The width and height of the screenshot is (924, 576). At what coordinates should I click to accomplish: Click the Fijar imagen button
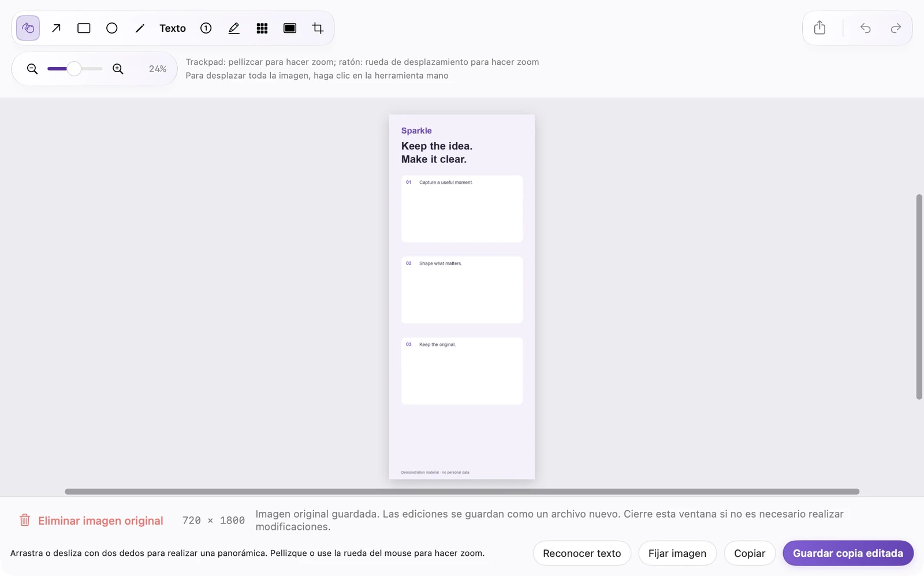point(677,553)
